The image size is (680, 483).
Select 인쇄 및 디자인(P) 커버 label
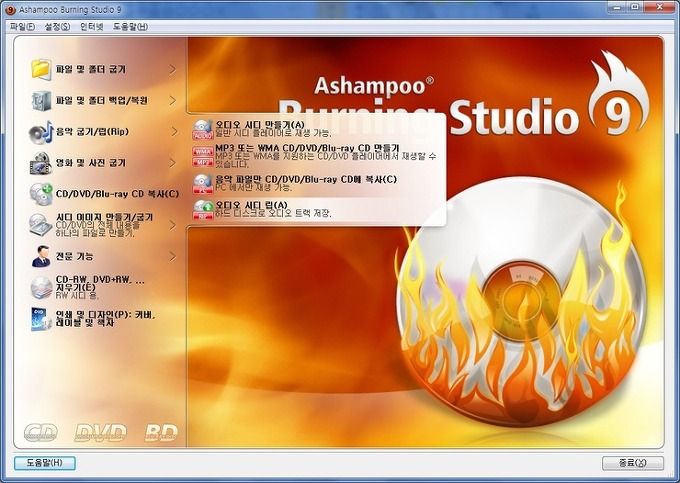coord(105,319)
